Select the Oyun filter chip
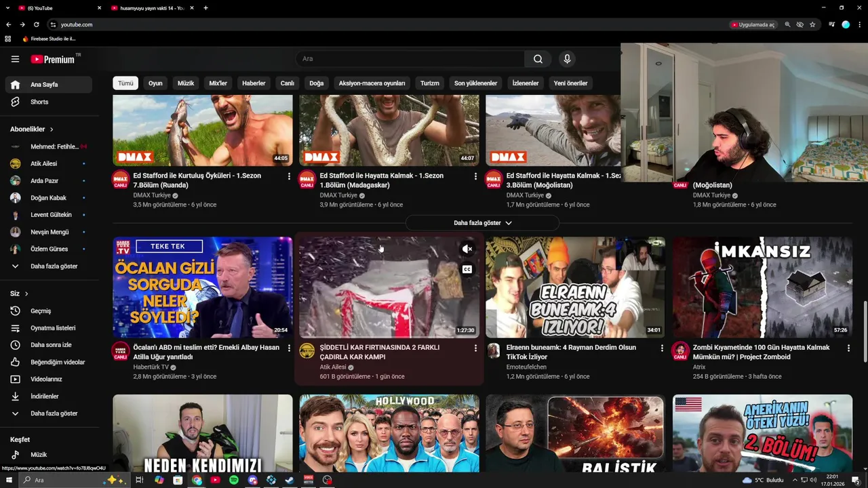The height and width of the screenshot is (488, 868). point(155,83)
